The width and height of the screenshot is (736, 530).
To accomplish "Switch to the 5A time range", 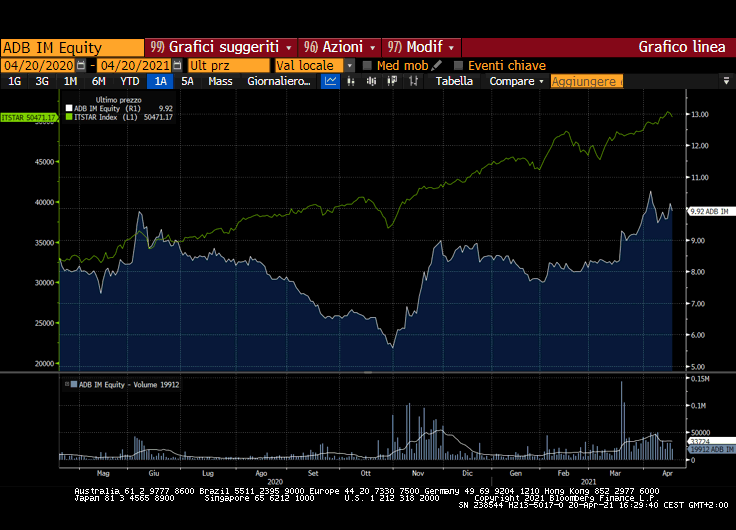I will [x=187, y=81].
